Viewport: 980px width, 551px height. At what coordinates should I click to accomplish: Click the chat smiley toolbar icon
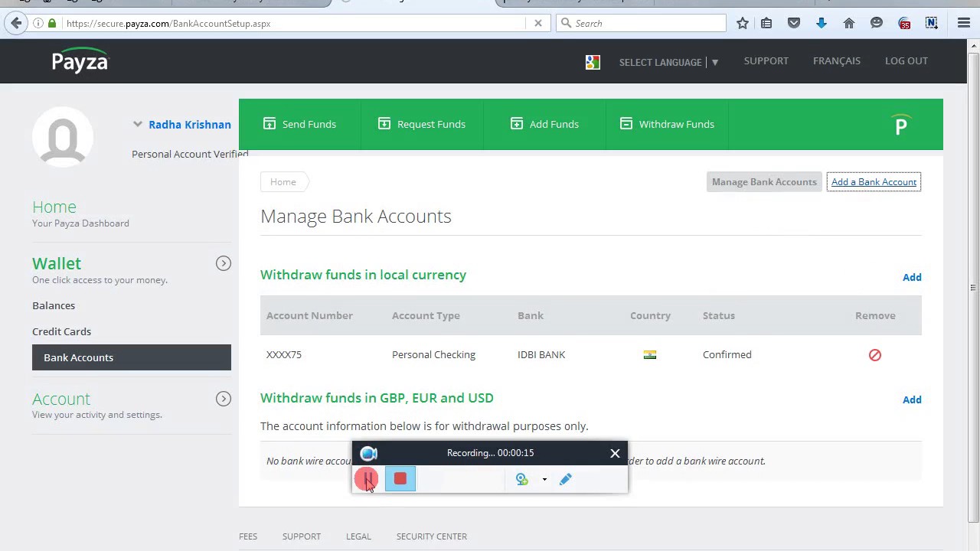[x=877, y=23]
